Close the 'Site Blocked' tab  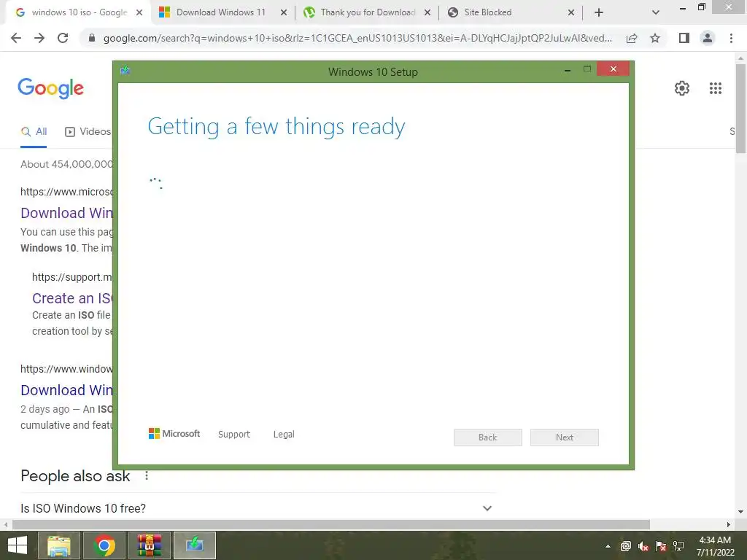point(571,13)
